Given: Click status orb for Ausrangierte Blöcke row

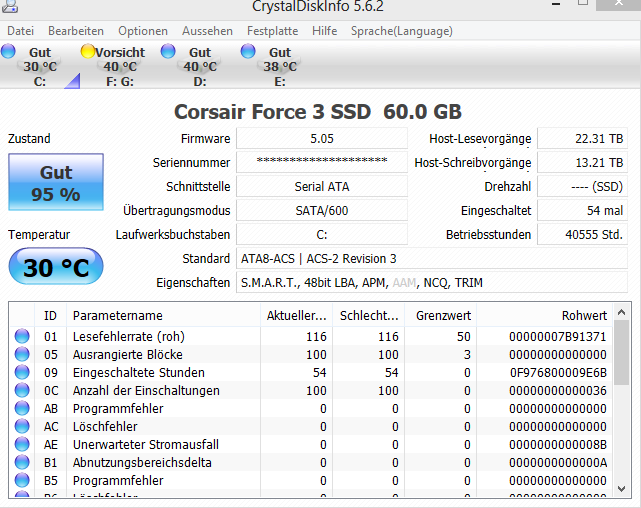Looking at the screenshot, I should (22, 354).
